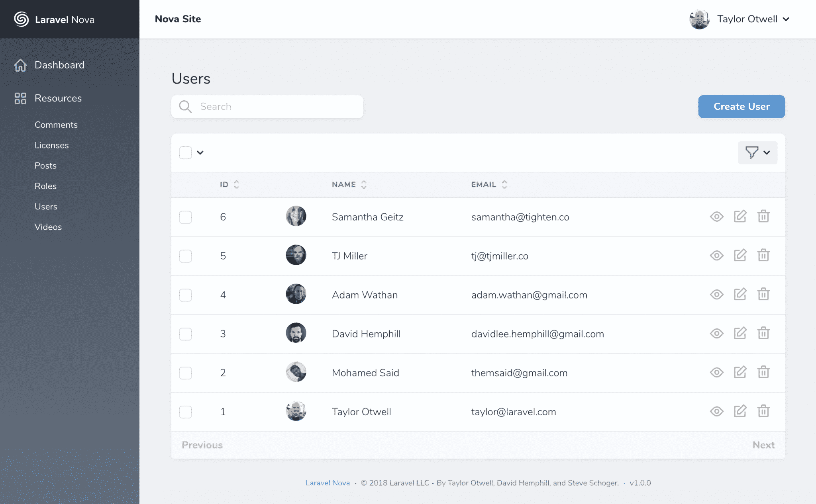
Task: Sort the table by ID column
Action: [x=229, y=184]
